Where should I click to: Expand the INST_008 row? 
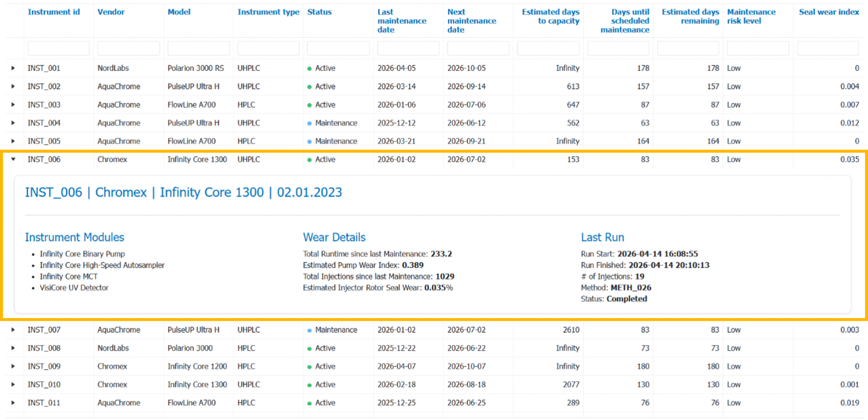(x=13, y=348)
